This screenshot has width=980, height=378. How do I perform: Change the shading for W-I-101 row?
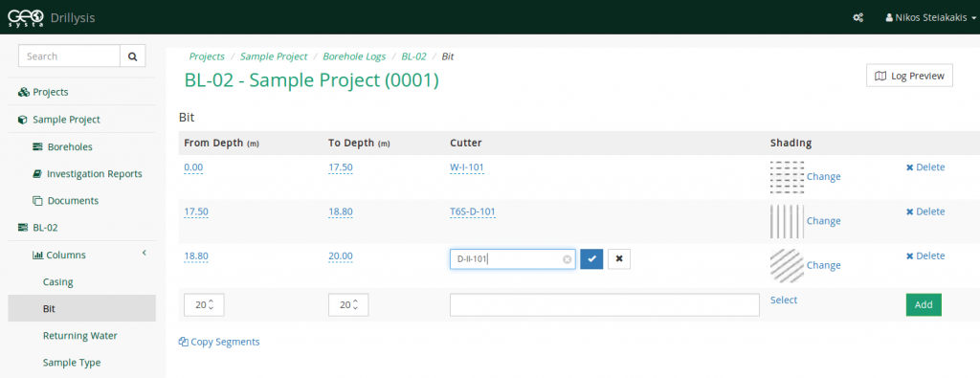point(824,177)
